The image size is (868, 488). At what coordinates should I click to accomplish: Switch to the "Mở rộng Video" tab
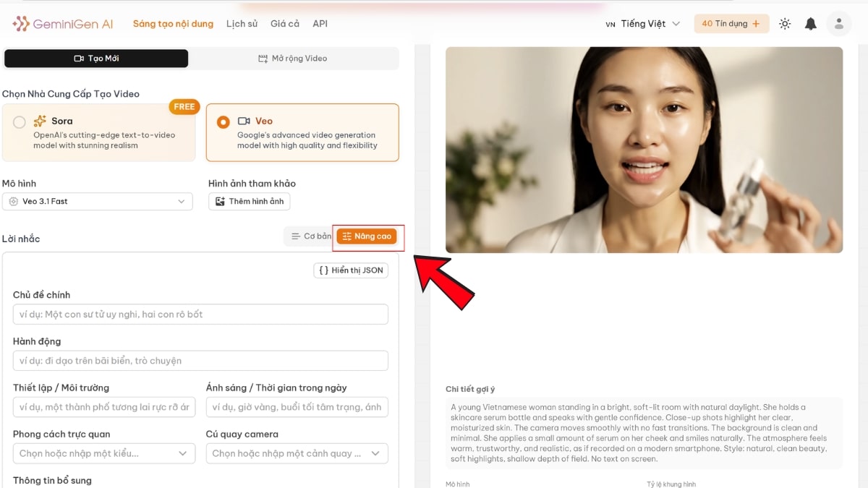pos(292,58)
